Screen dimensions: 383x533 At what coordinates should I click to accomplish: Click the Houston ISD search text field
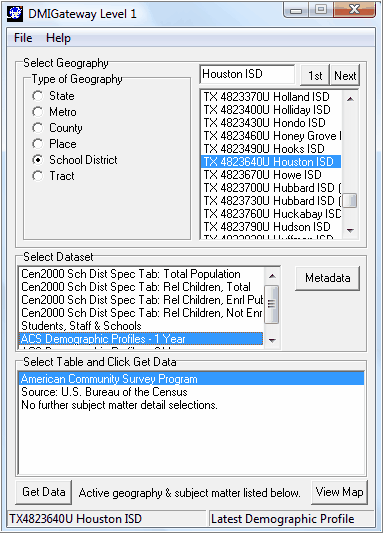[247, 74]
